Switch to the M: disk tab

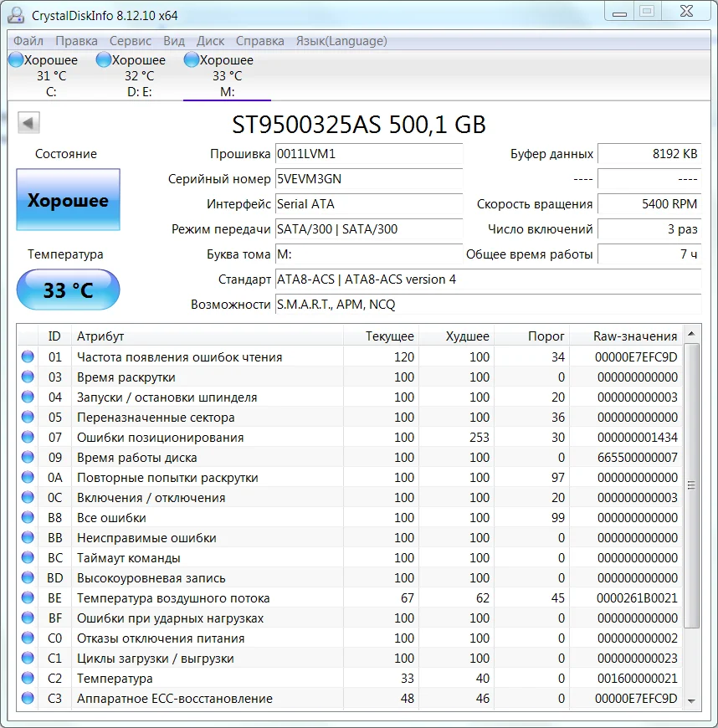(x=227, y=76)
